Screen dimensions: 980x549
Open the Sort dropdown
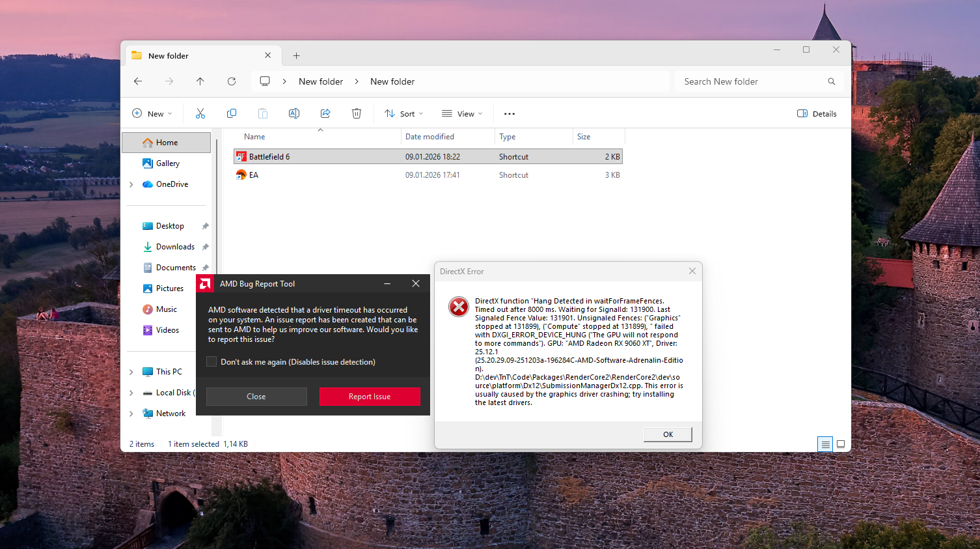tap(404, 113)
